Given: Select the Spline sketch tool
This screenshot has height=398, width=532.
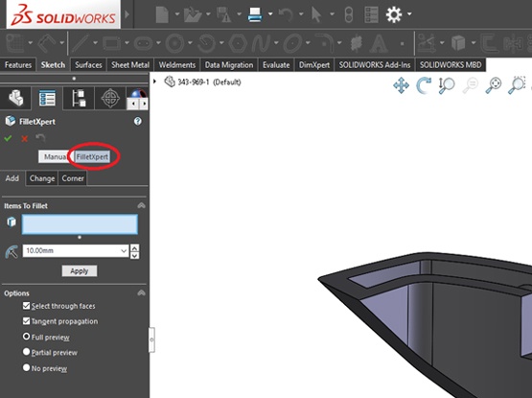Looking at the screenshot, I should [x=261, y=43].
